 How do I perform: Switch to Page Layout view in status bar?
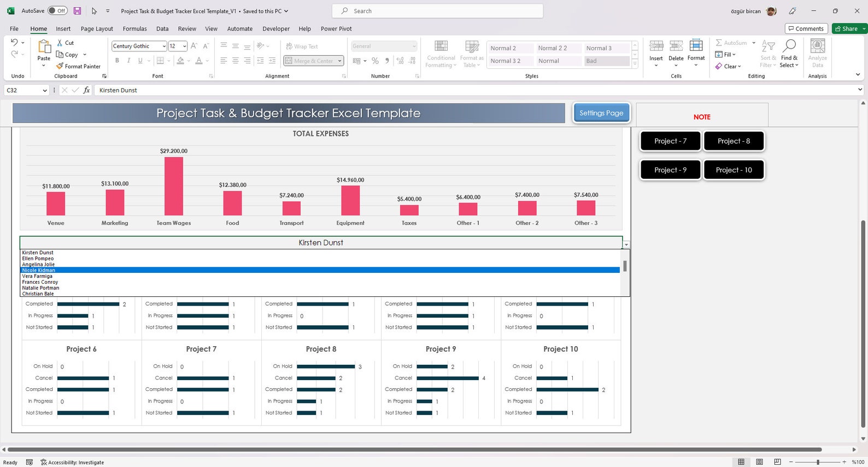pos(759,462)
